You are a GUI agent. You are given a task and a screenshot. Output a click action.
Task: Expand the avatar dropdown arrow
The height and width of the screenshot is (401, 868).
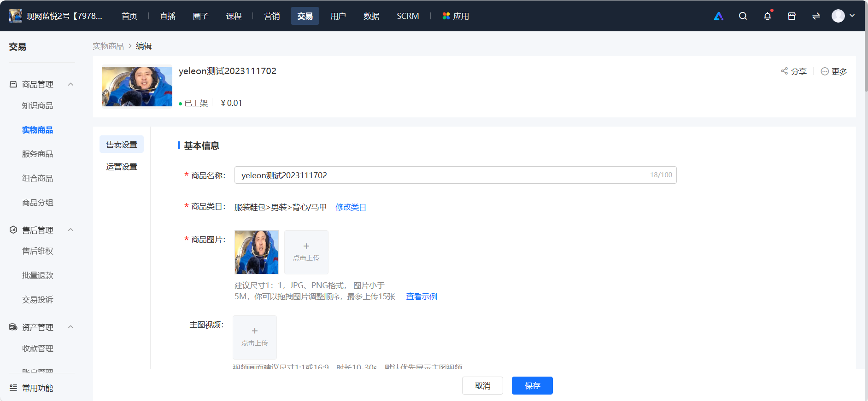tap(852, 16)
